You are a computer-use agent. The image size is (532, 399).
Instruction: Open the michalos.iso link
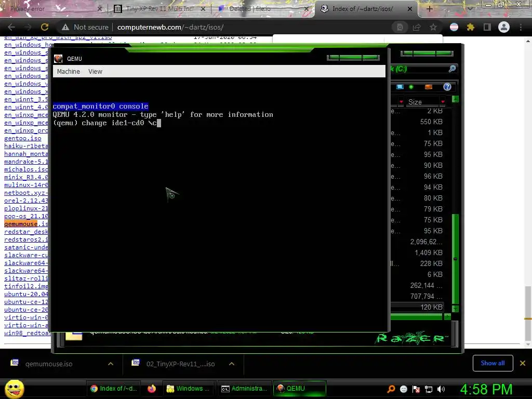26,169
